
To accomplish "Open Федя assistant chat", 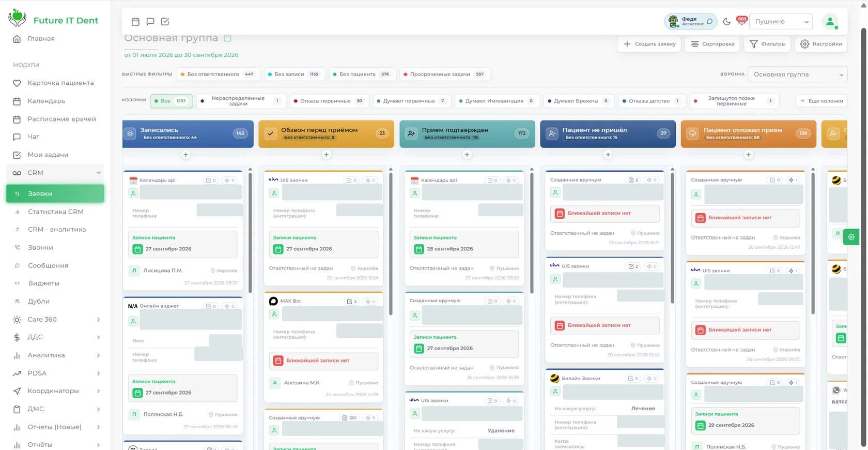I will (691, 21).
